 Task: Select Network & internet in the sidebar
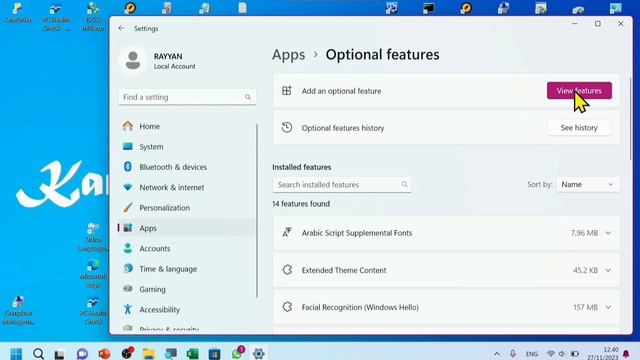click(x=187, y=187)
